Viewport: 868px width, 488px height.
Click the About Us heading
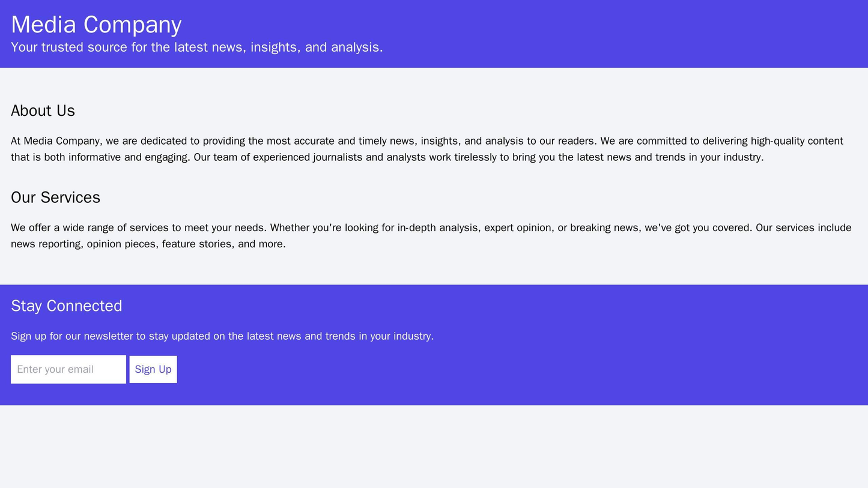43,111
